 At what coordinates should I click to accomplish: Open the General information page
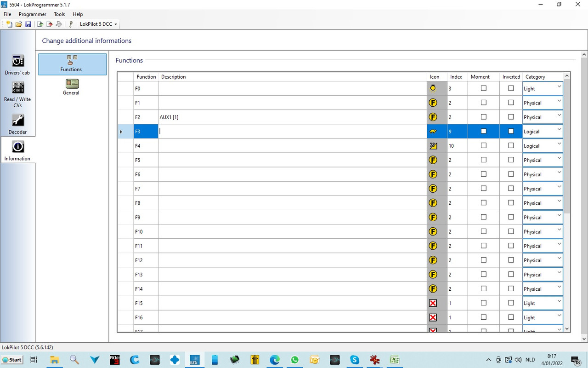click(x=71, y=87)
